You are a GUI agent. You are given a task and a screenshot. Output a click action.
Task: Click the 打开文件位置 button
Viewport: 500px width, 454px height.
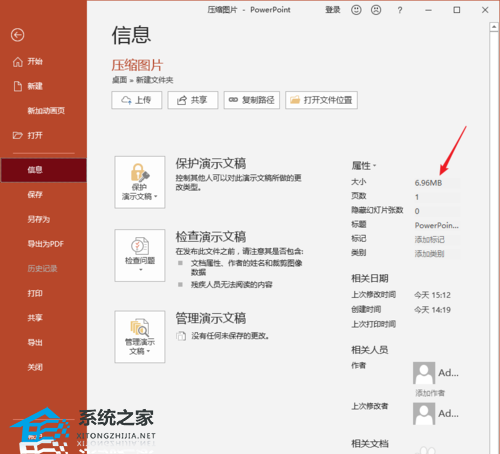[x=321, y=100]
